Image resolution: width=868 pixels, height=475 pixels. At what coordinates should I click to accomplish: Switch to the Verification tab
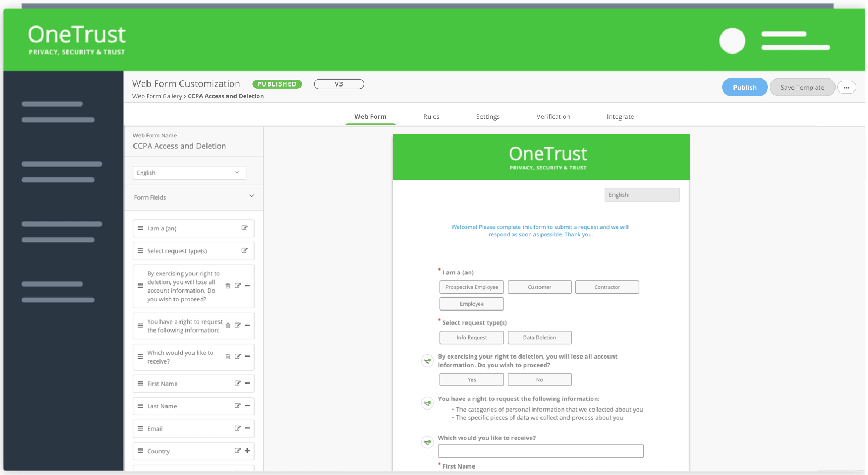[553, 116]
